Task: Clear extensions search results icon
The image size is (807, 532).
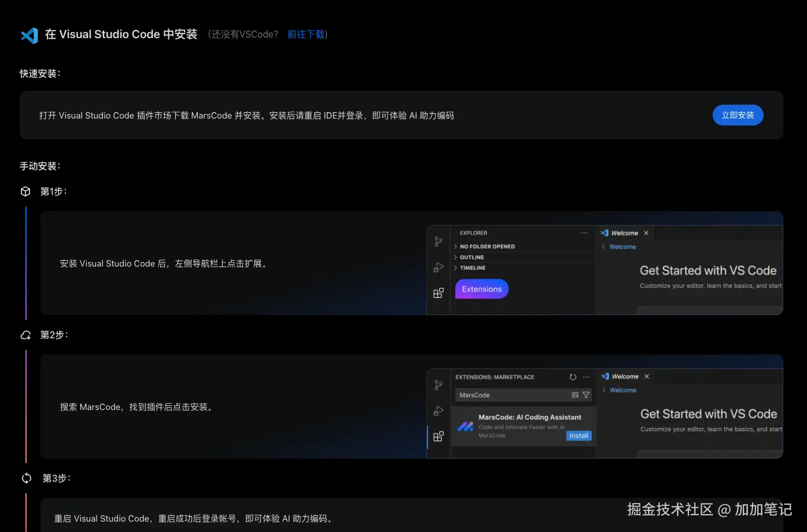Action: coord(575,395)
